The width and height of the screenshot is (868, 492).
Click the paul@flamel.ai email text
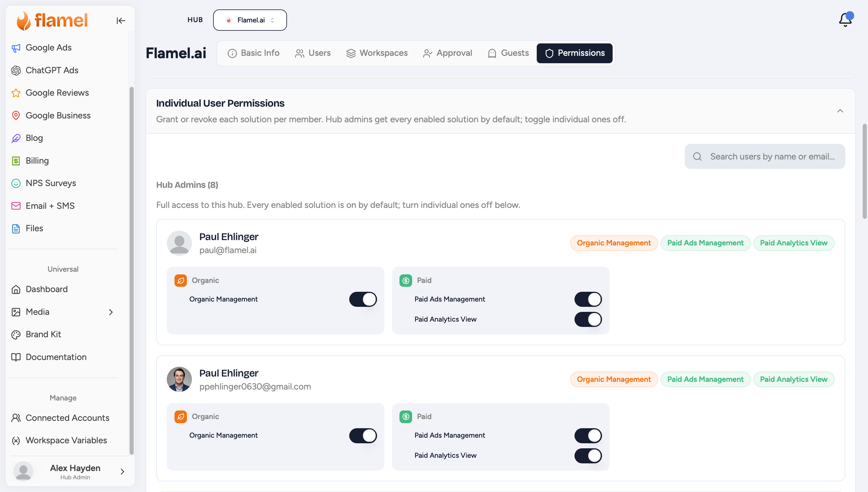(228, 250)
